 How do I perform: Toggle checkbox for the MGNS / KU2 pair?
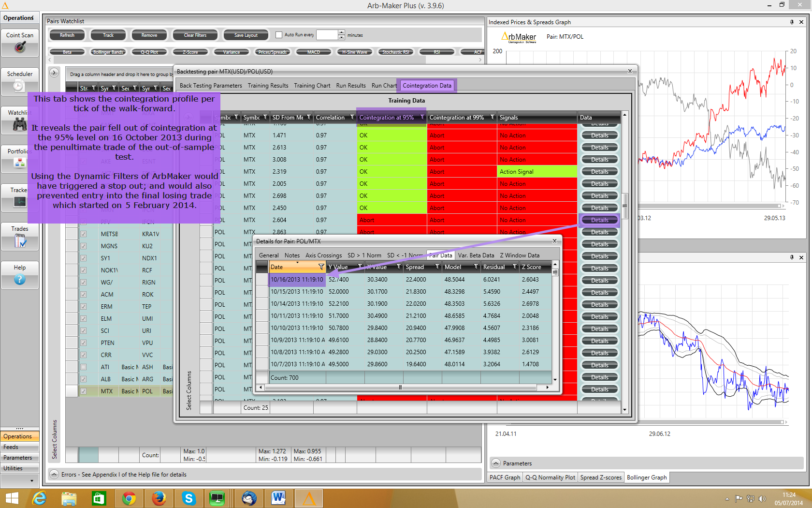click(84, 246)
